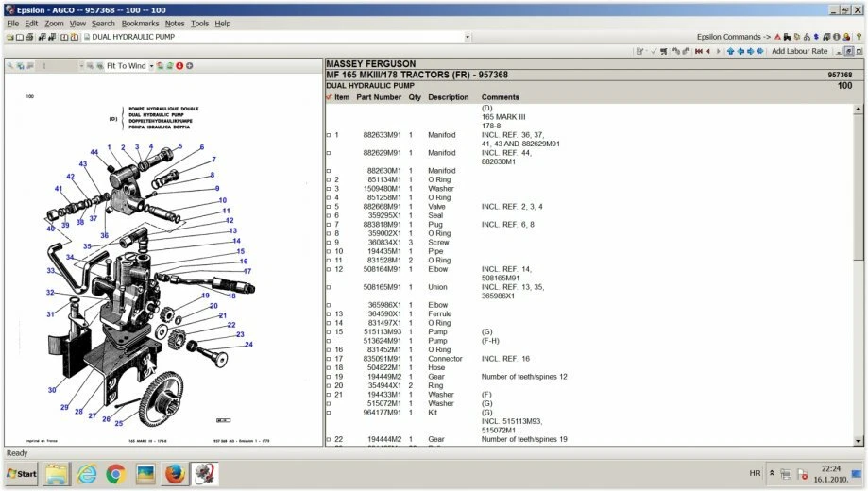Click the blue dollar sign Epsilon command icon
The image size is (868, 491).
[816, 37]
